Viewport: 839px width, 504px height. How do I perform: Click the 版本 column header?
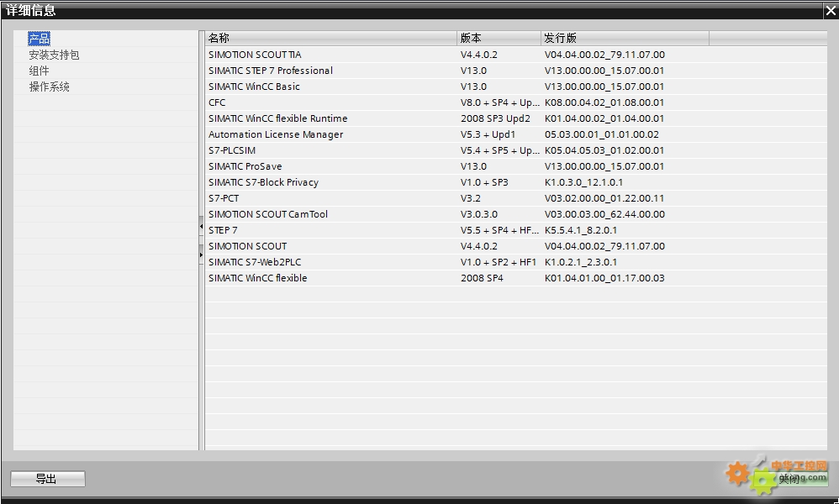tap(499, 38)
